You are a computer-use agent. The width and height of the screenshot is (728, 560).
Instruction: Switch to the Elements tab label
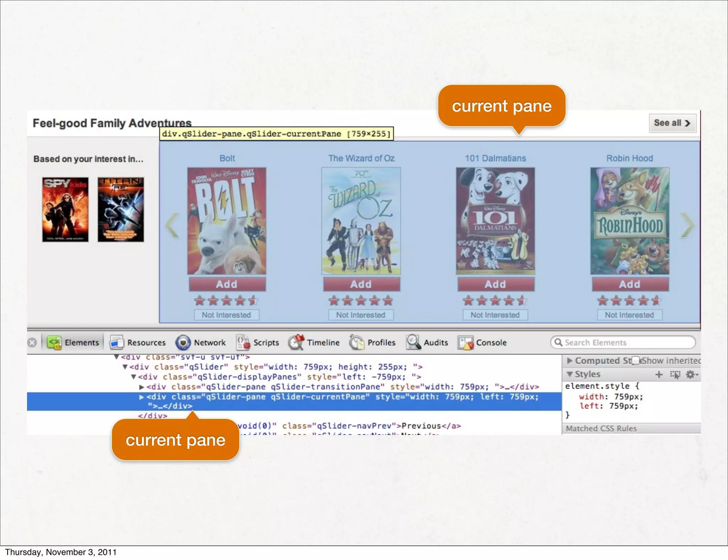pos(82,343)
